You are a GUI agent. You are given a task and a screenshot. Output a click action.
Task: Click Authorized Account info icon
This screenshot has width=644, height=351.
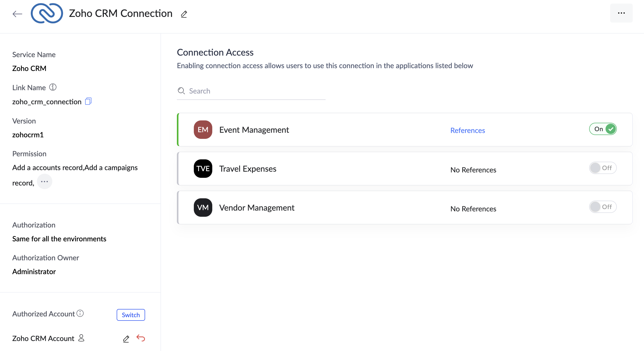(80, 313)
